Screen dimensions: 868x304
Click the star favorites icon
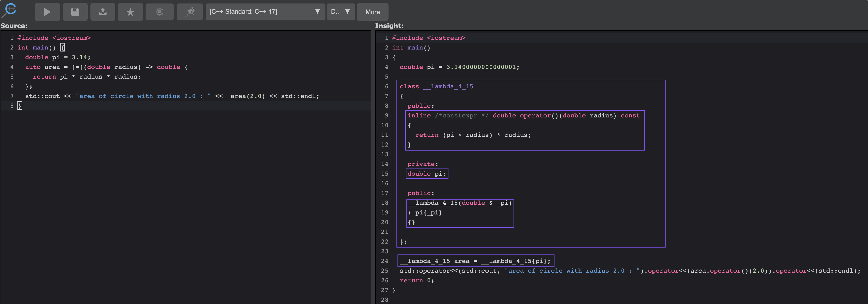pos(130,12)
